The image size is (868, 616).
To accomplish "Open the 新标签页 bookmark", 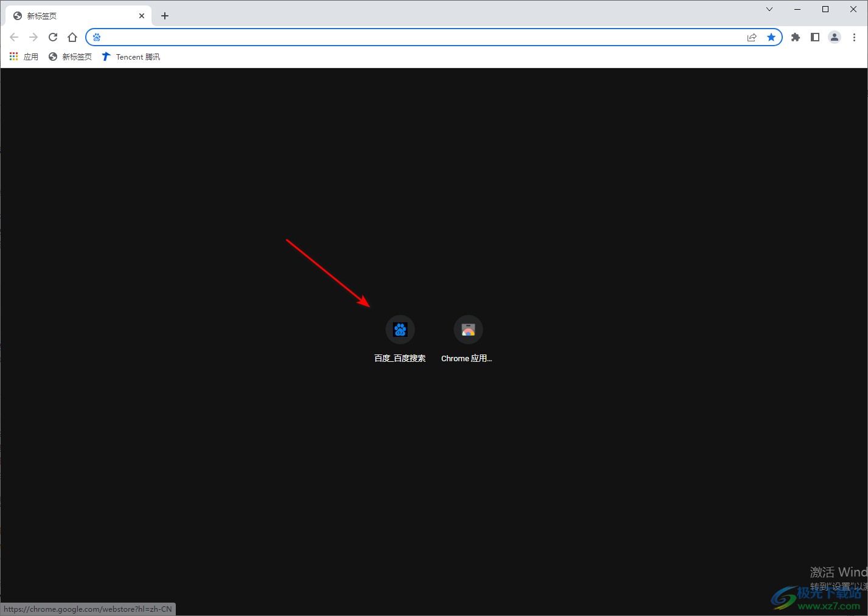I will pyautogui.click(x=70, y=57).
